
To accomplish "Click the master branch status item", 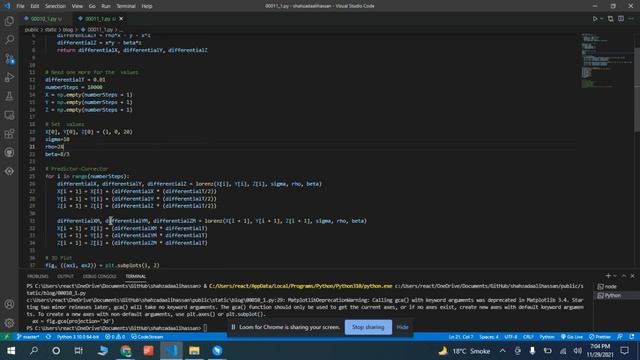I will pos(28,337).
